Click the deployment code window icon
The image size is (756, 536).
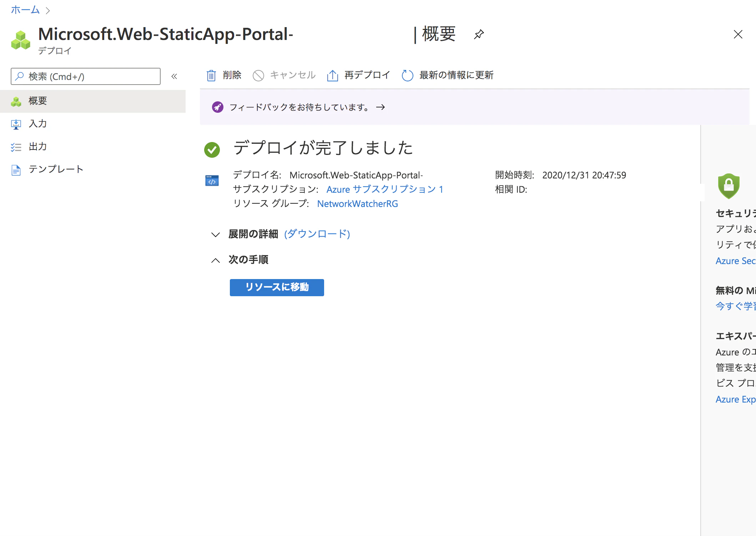point(212,181)
